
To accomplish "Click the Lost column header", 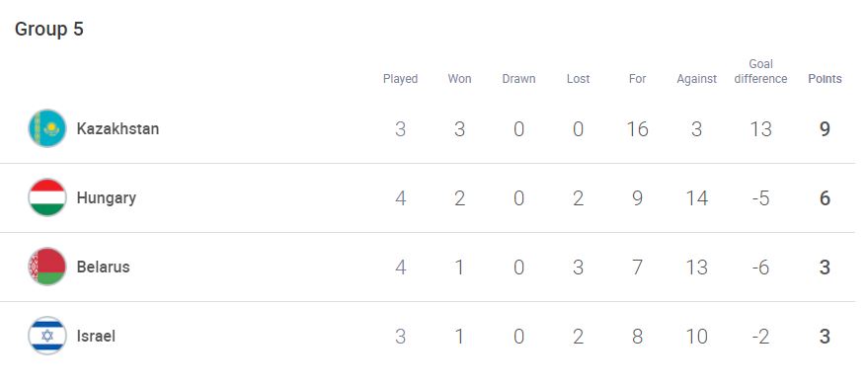I will (578, 79).
